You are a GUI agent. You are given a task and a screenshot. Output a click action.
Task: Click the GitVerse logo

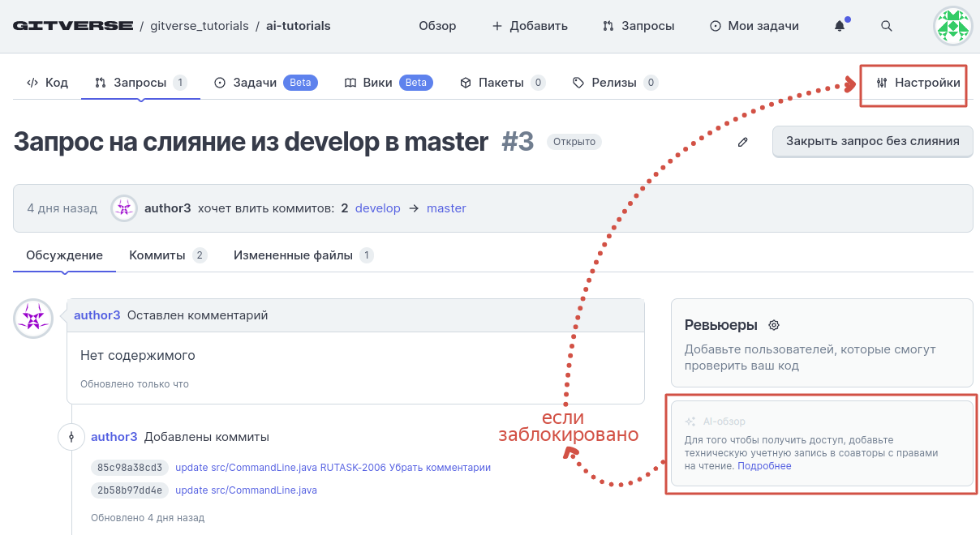tap(73, 26)
